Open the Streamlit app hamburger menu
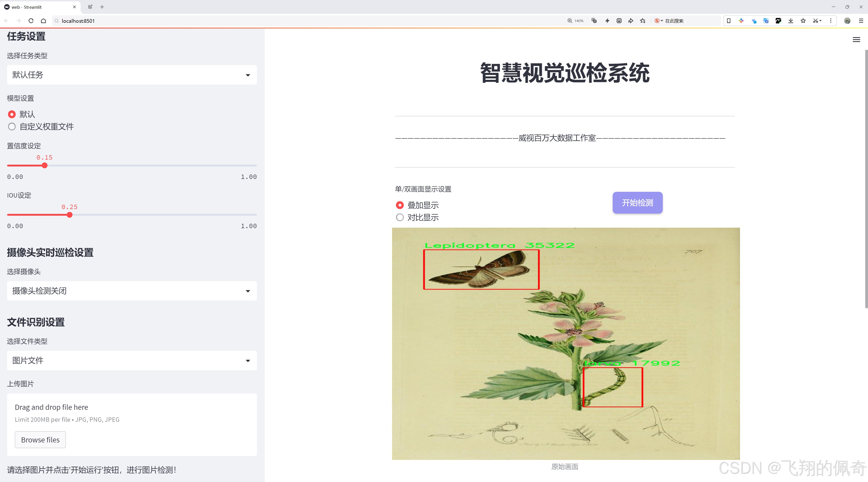868x482 pixels. point(856,40)
